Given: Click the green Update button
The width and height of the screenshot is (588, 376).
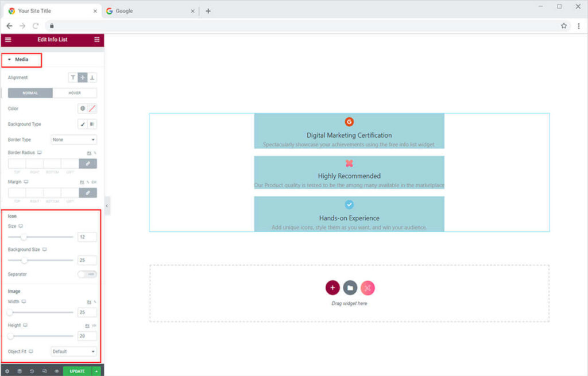Looking at the screenshot, I should (x=77, y=371).
